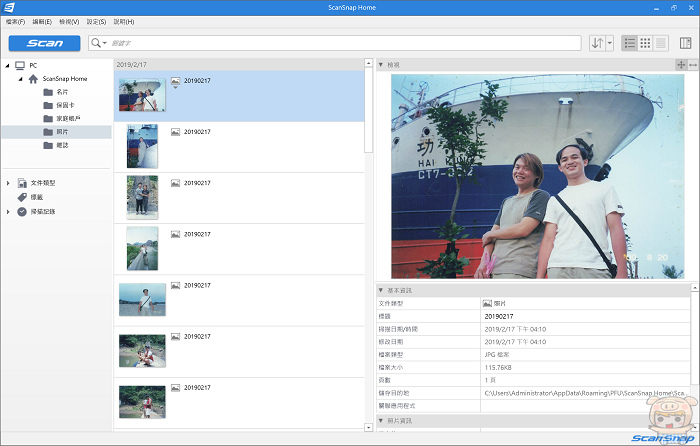This screenshot has width=700, height=446.
Task: Click the photo icon beside creek thumbnail
Action: coord(175,337)
